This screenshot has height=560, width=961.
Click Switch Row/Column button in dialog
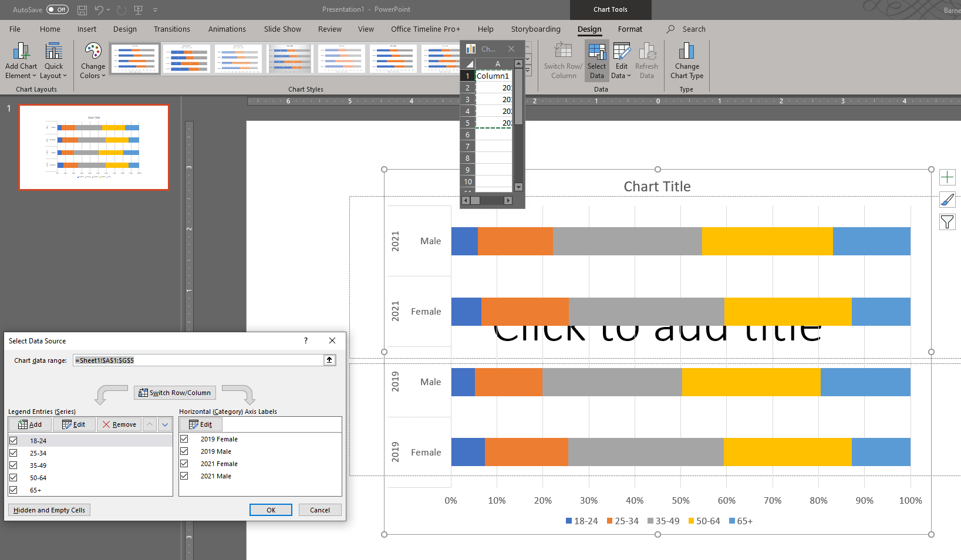pyautogui.click(x=175, y=393)
